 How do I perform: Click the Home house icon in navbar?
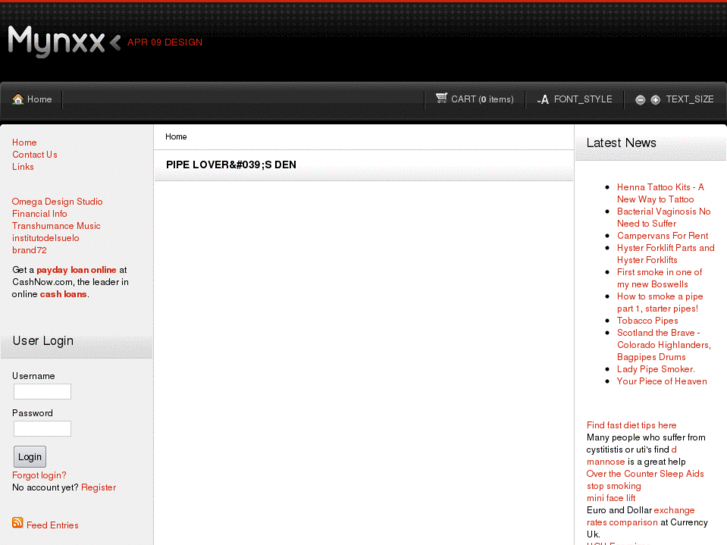point(18,99)
